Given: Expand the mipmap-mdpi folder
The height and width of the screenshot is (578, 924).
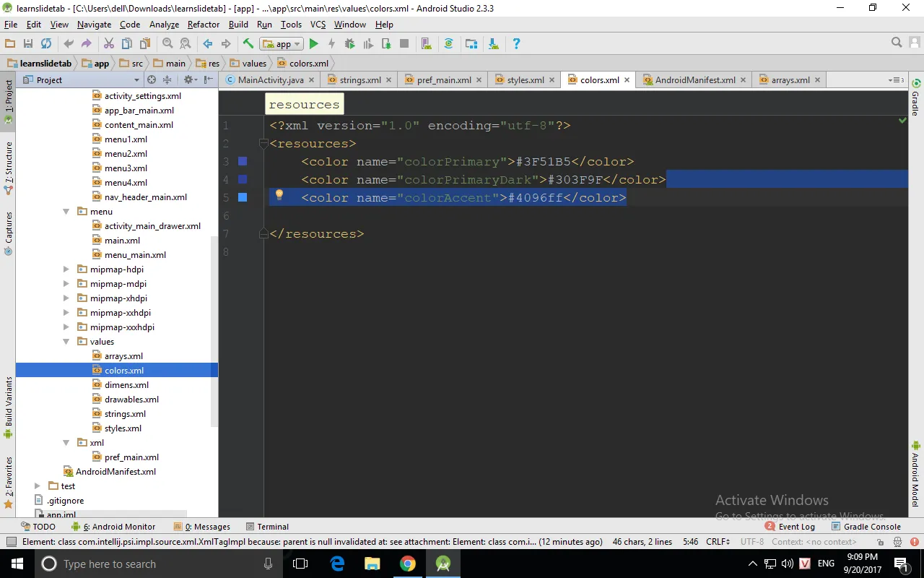Looking at the screenshot, I should pos(66,284).
